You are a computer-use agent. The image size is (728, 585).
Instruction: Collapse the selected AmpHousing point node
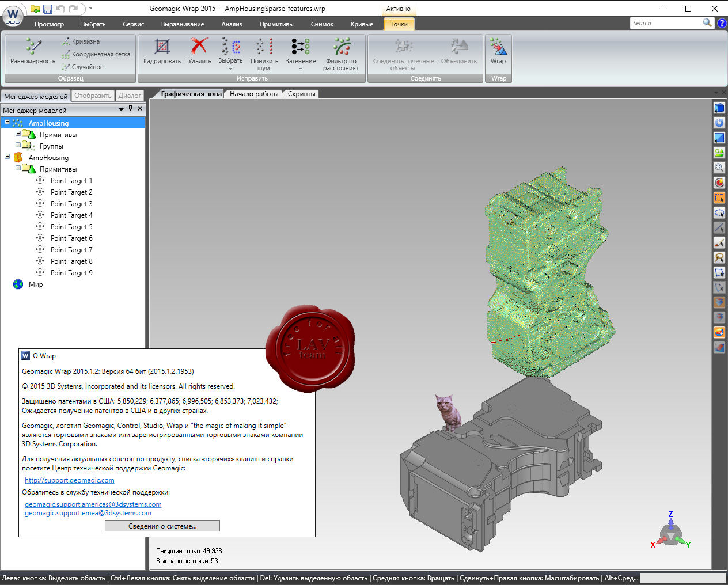pos(7,122)
